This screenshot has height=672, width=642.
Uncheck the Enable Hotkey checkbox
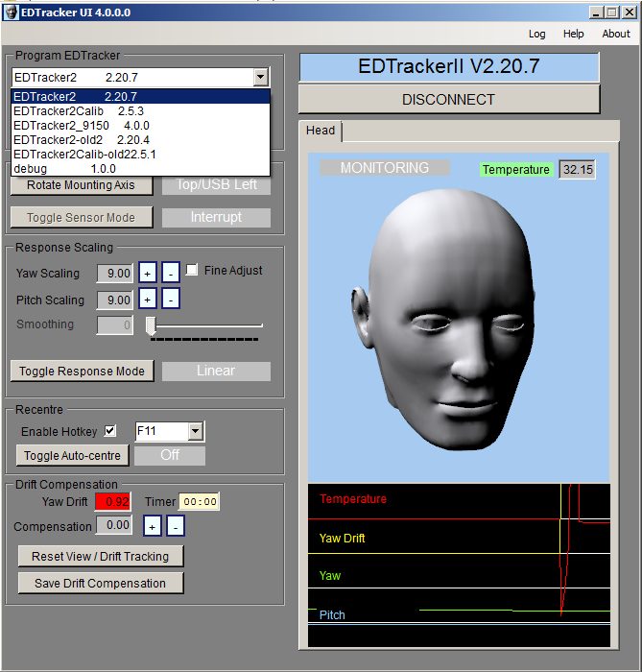pyautogui.click(x=110, y=430)
